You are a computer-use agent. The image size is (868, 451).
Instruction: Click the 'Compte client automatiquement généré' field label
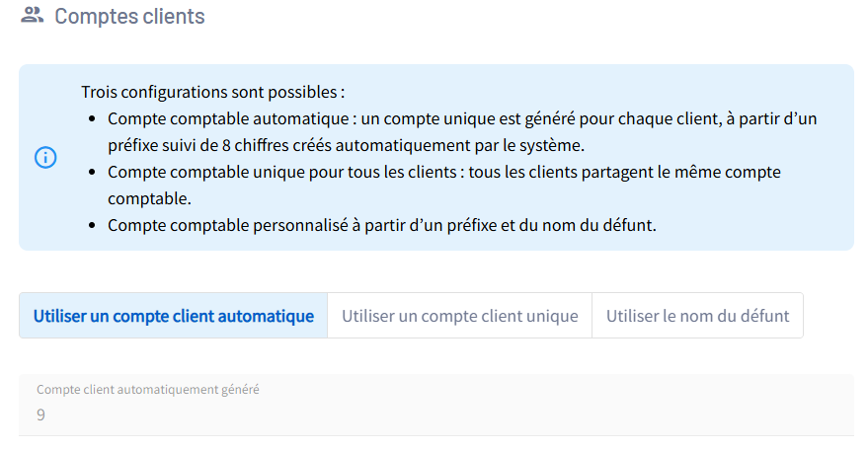pos(148,390)
